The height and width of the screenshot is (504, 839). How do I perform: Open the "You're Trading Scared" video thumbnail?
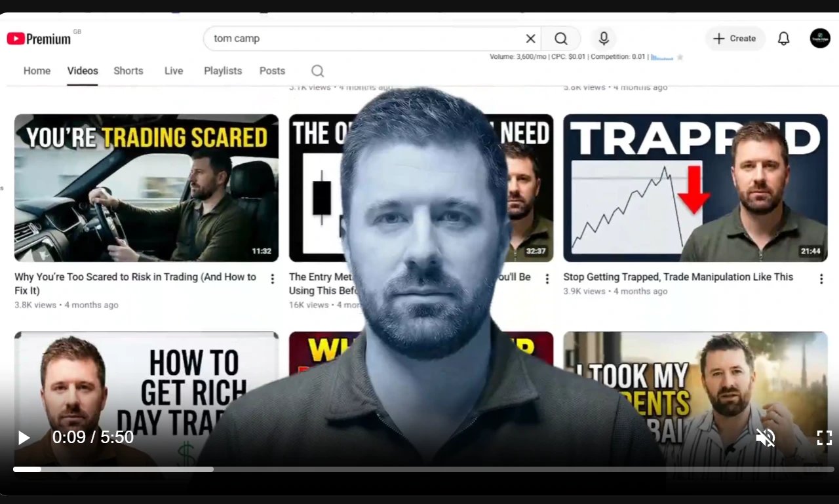tap(146, 188)
